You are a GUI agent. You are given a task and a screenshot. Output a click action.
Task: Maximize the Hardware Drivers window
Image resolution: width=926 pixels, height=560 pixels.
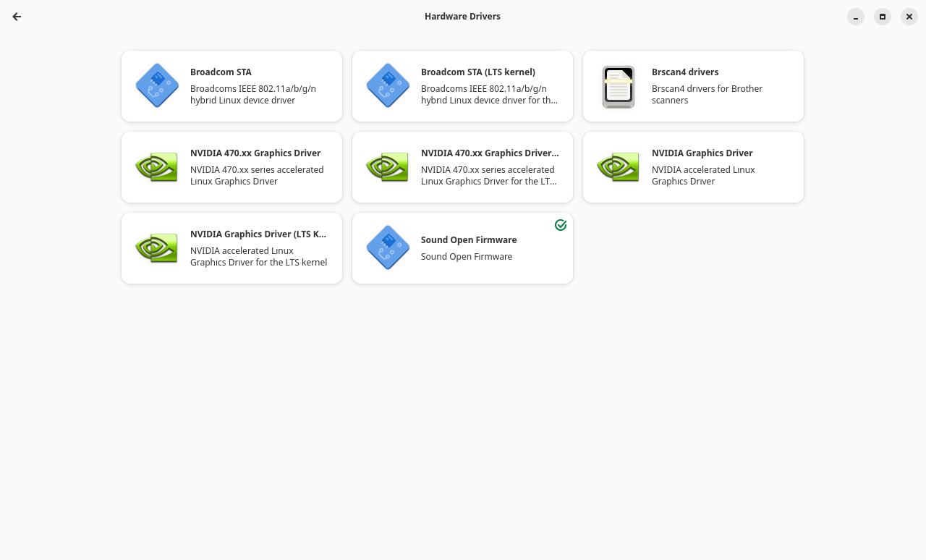coord(883,17)
